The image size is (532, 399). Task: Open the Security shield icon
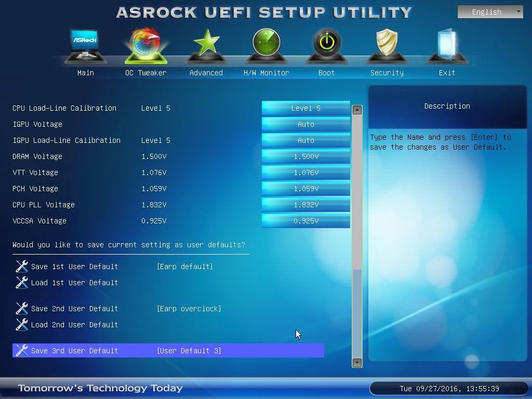coord(387,46)
